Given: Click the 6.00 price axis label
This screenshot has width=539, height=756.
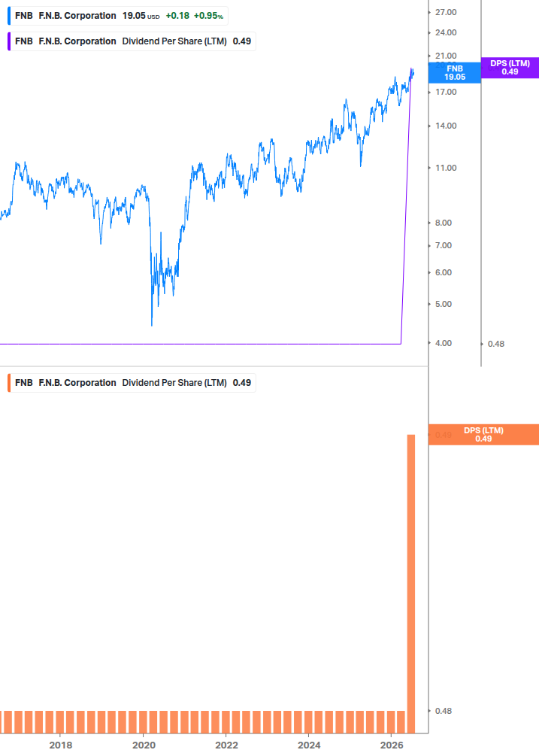Looking at the screenshot, I should (x=444, y=272).
